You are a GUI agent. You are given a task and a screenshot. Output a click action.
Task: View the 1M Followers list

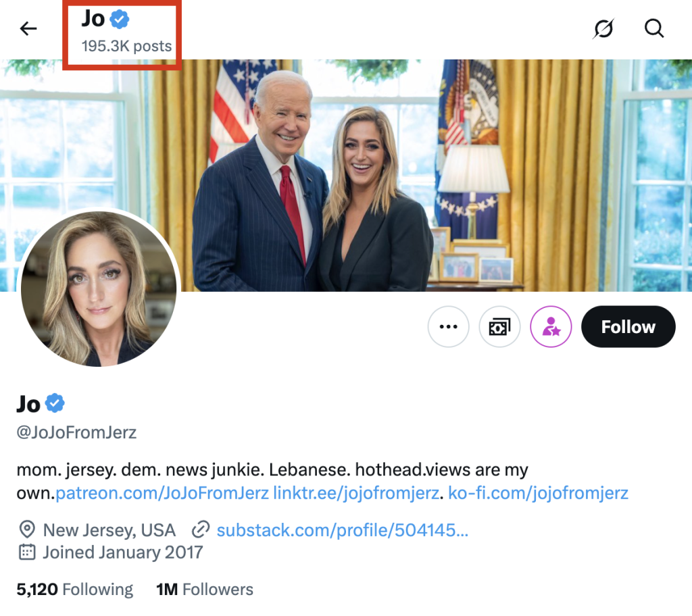coord(205,589)
